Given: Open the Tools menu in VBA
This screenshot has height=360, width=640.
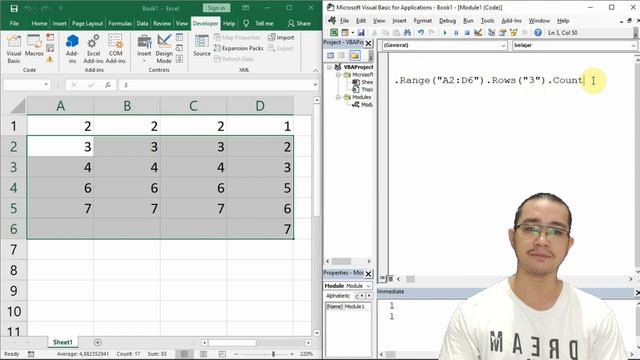Looking at the screenshot, I should click(x=487, y=21).
